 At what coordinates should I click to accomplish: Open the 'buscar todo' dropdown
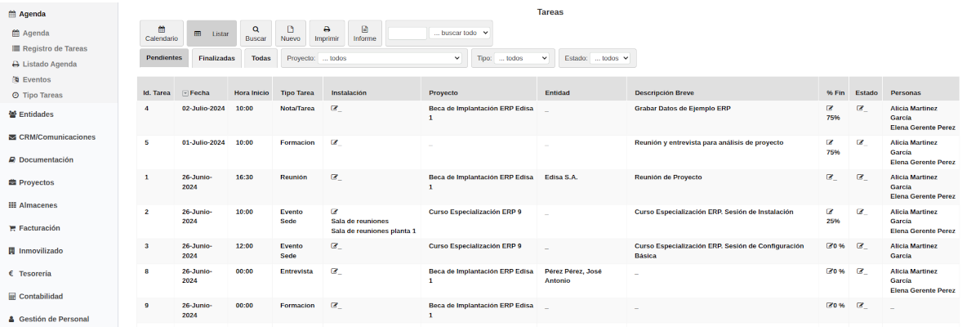pos(460,34)
